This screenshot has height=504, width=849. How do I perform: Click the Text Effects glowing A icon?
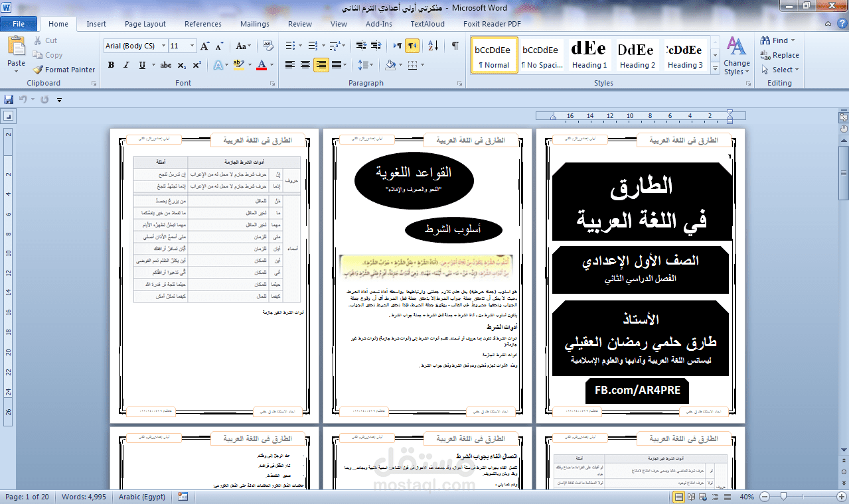click(218, 65)
